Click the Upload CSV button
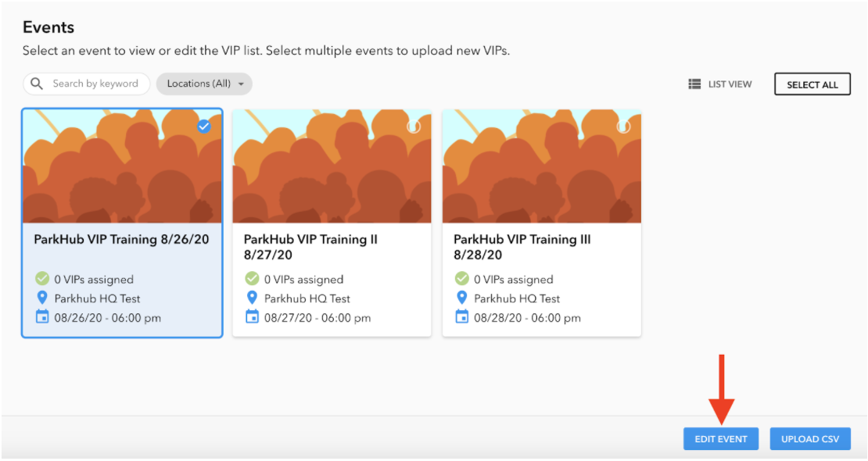Image resolution: width=868 pixels, height=461 pixels. tap(810, 439)
